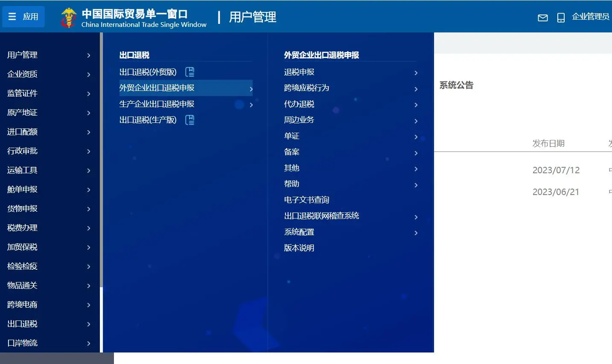Expand the 单证 submenu arrow
The width and height of the screenshot is (612, 364).
tap(416, 137)
